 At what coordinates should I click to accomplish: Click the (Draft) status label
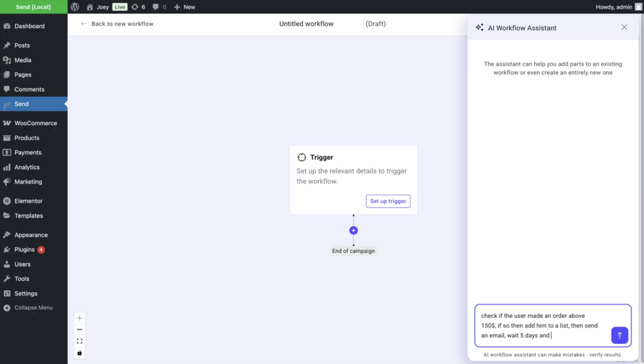(x=375, y=24)
